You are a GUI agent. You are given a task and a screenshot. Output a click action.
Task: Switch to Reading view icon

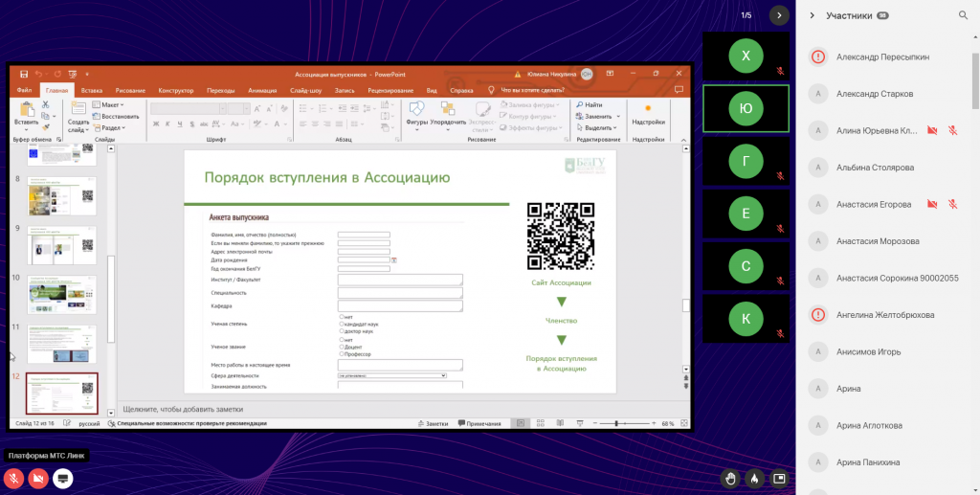click(561, 424)
